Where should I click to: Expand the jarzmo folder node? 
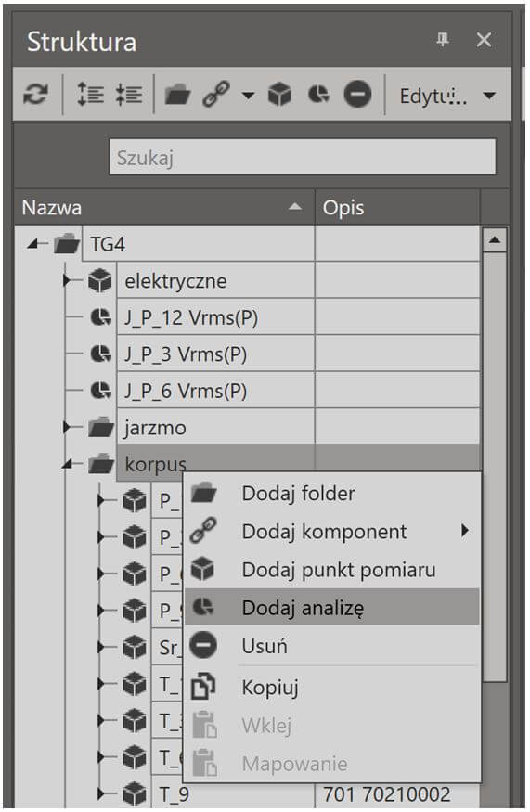click(x=66, y=427)
